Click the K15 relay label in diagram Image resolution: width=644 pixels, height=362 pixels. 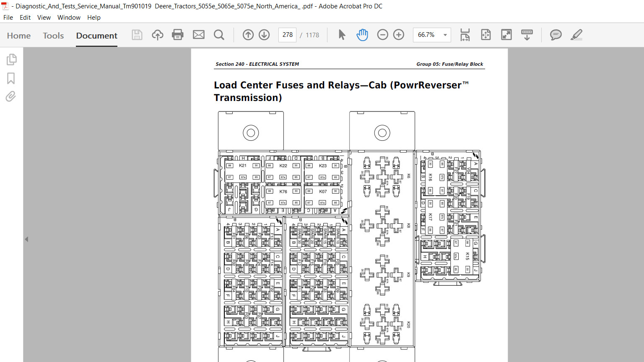467,256
